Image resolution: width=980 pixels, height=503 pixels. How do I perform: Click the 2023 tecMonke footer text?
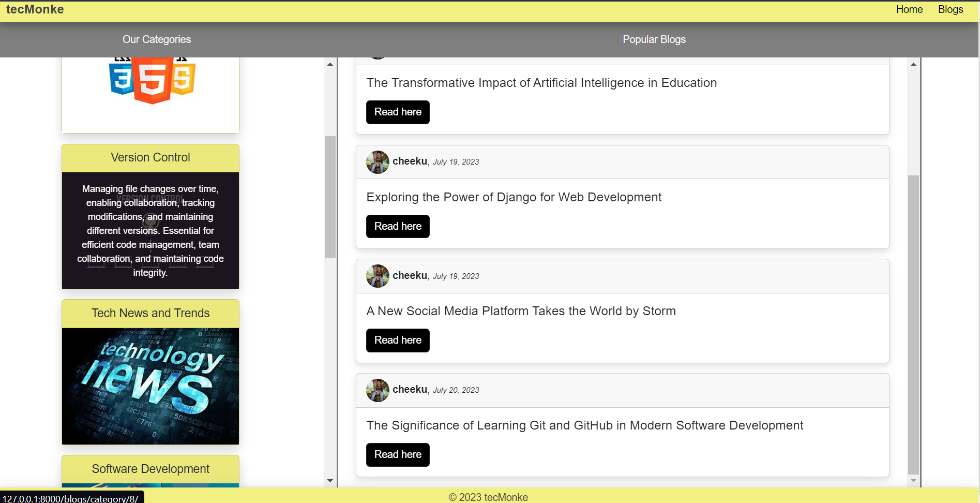point(488,497)
